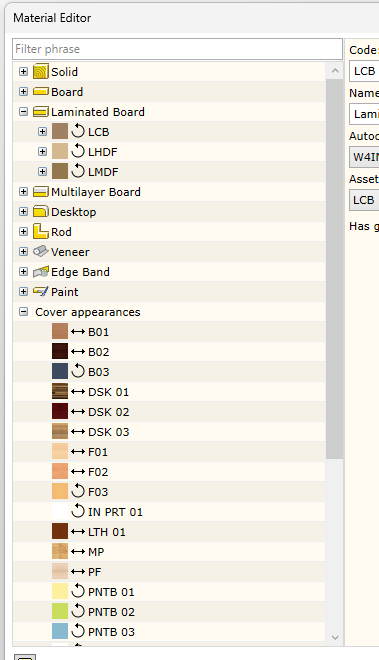Screen dimensions: 379x660
Task: Click the grain direction arrow beside B02
Action: click(78, 351)
